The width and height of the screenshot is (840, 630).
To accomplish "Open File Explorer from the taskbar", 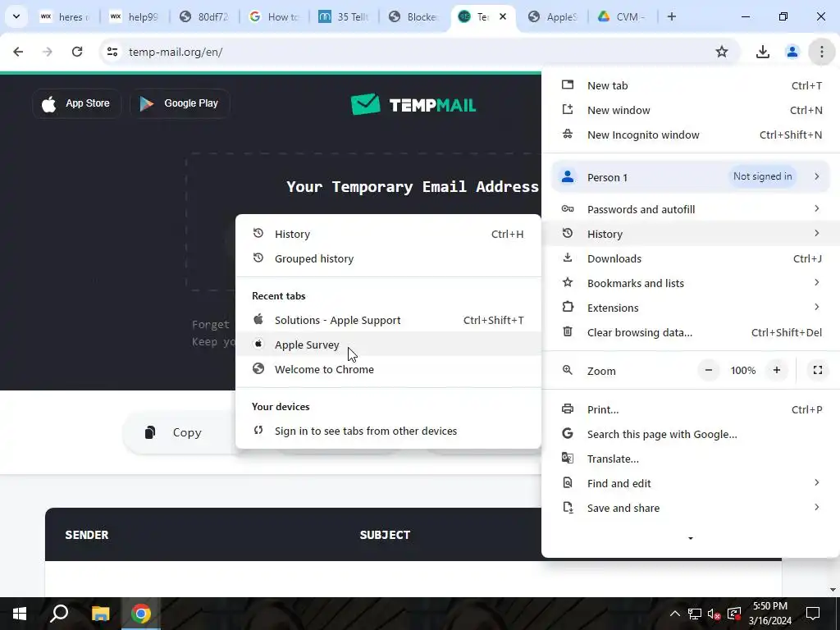I will tap(100, 614).
